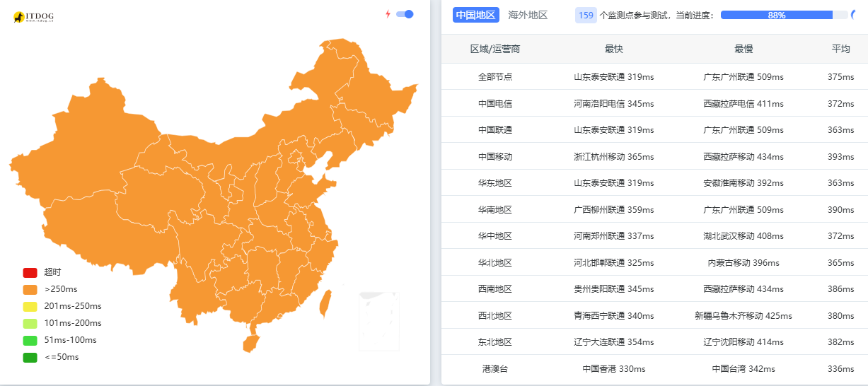Switch to the 中国地区 tab
Screen dimensions: 868x386
point(476,15)
